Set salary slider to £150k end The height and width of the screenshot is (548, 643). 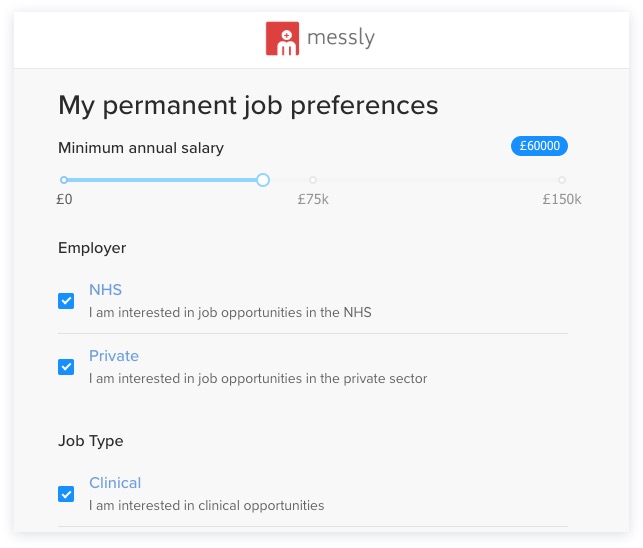[562, 180]
